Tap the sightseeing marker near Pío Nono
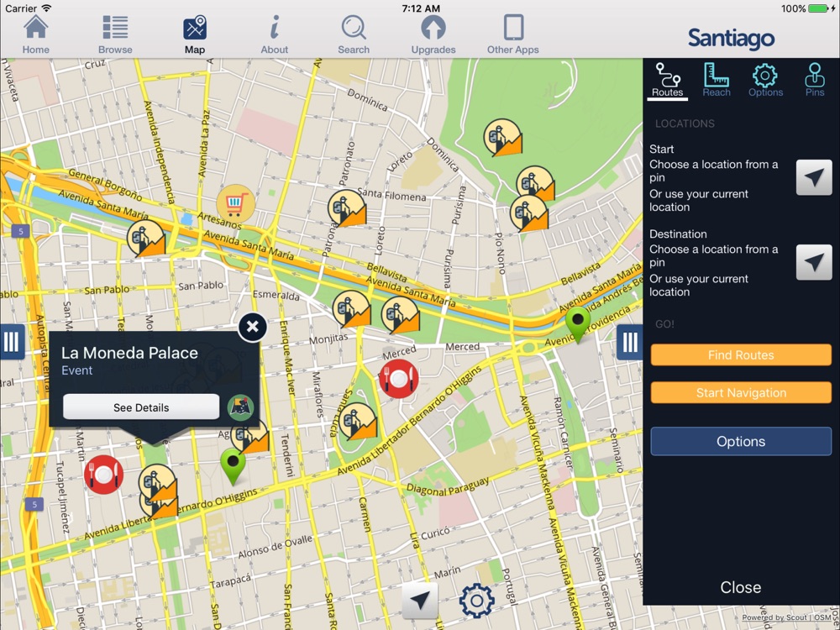The width and height of the screenshot is (840, 630). click(x=528, y=213)
